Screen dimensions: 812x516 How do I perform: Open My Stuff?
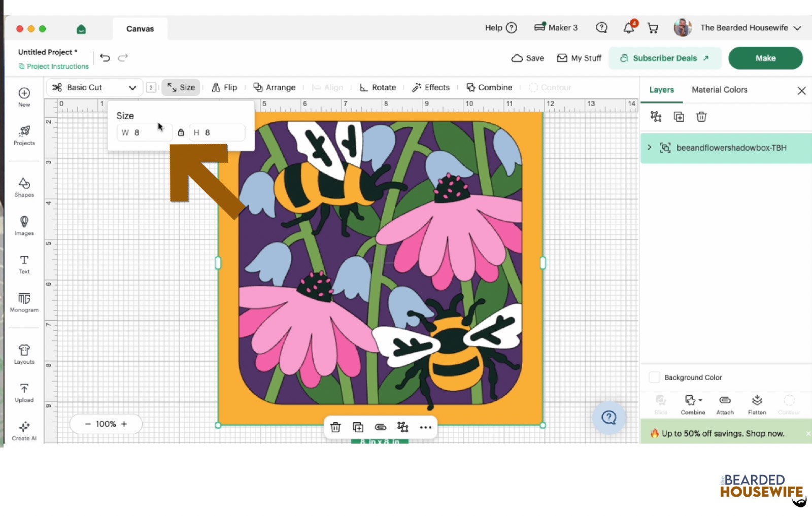[579, 58]
